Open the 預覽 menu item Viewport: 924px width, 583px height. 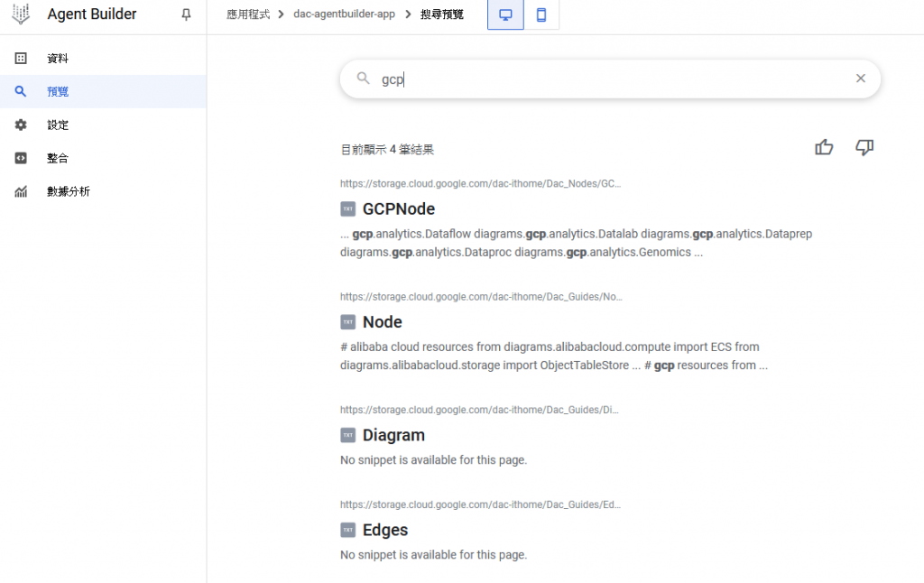point(103,91)
